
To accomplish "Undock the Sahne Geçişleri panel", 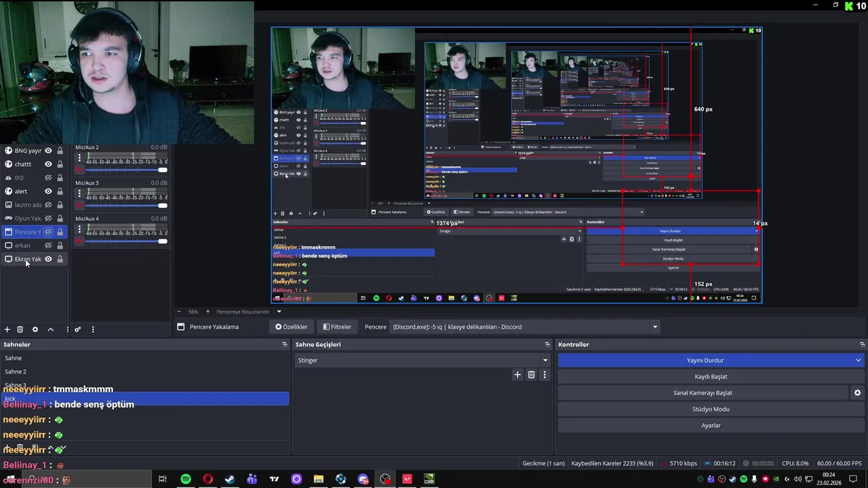I will click(x=547, y=344).
